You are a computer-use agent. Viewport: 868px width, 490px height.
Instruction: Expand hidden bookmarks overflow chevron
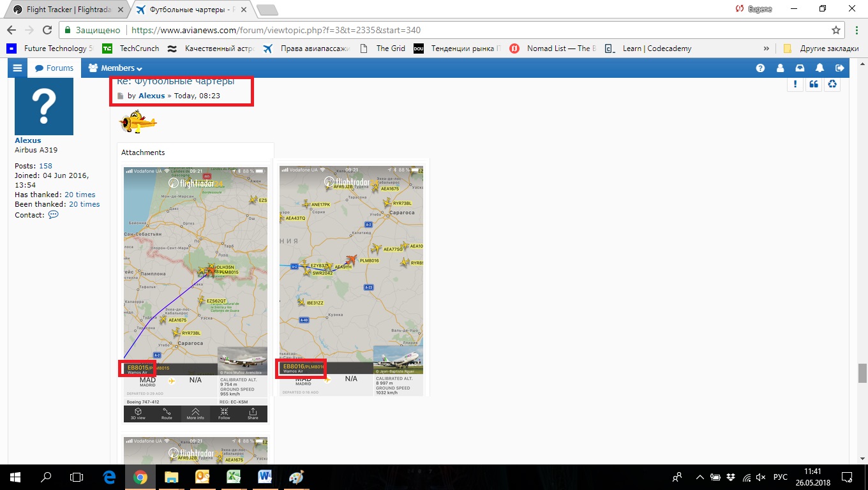(x=766, y=48)
